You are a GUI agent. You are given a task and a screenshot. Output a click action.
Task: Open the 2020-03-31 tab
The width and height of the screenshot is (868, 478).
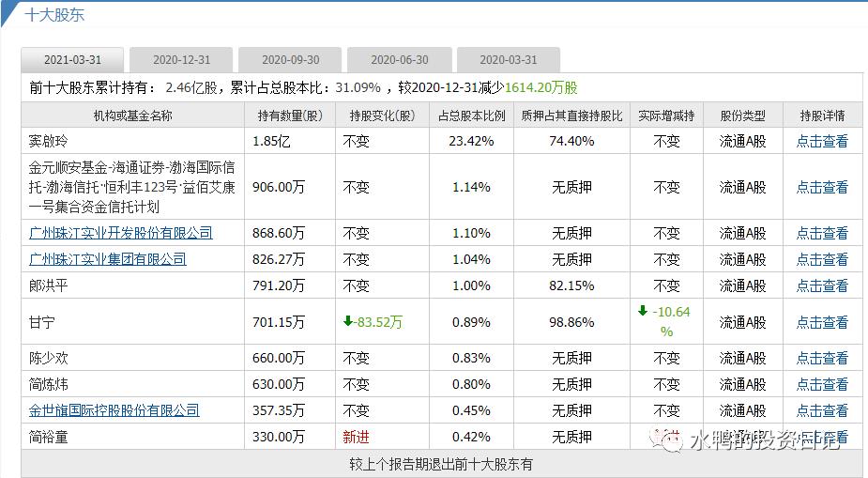[x=509, y=60]
